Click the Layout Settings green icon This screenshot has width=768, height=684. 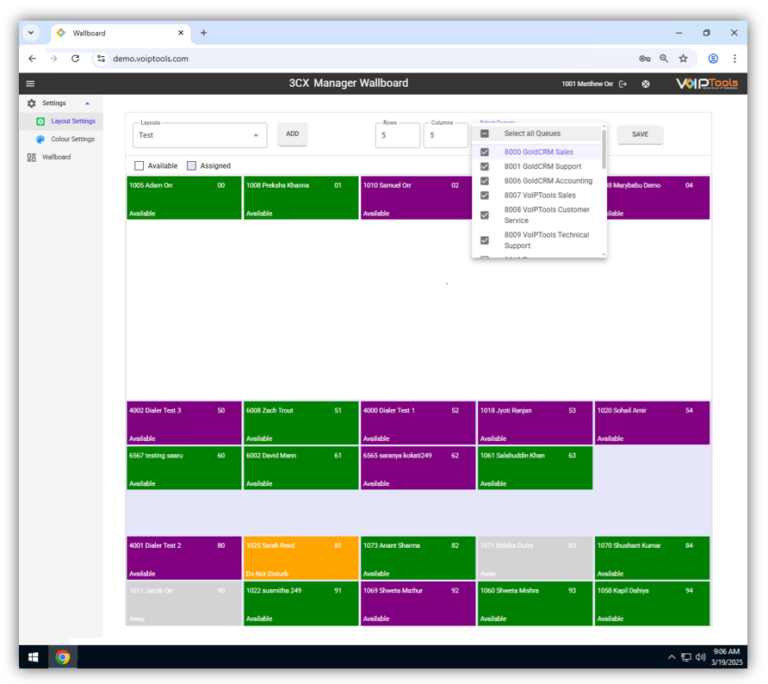(x=41, y=121)
